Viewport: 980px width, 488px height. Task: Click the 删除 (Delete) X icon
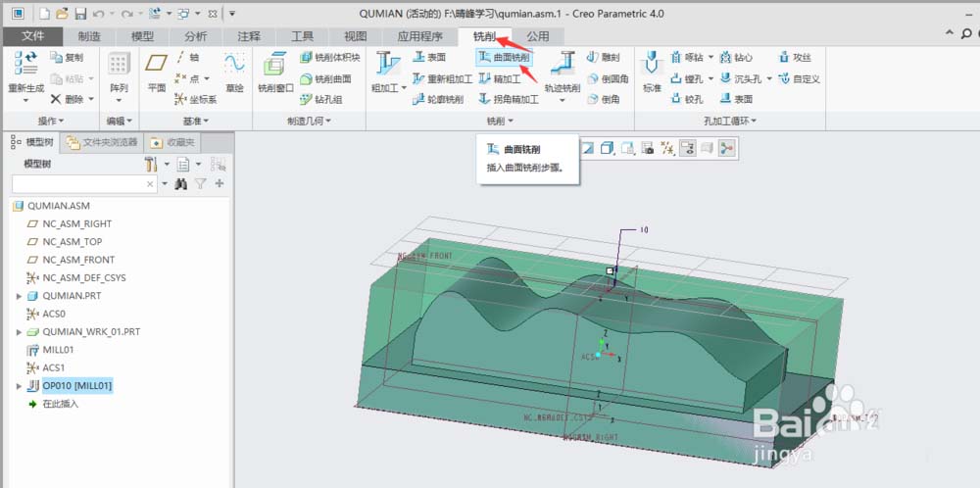pyautogui.click(x=56, y=99)
